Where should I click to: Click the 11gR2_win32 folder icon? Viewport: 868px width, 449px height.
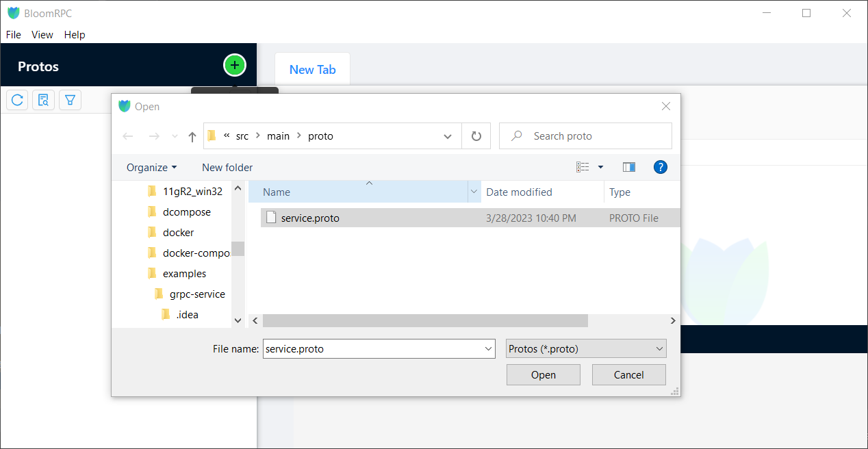tap(152, 191)
